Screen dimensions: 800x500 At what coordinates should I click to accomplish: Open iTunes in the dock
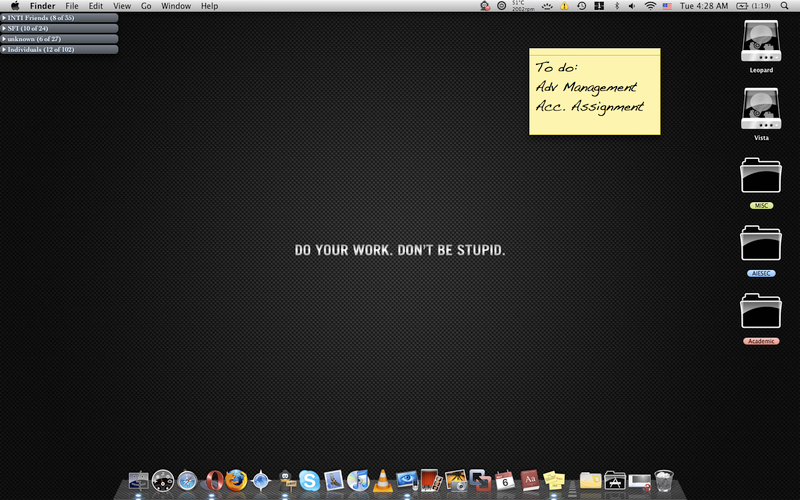tap(358, 481)
